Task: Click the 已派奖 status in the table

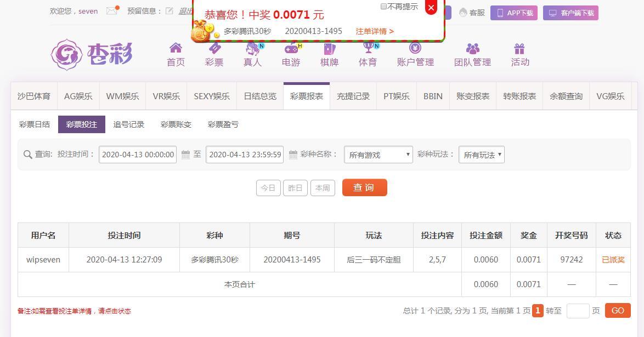Action: click(x=613, y=260)
